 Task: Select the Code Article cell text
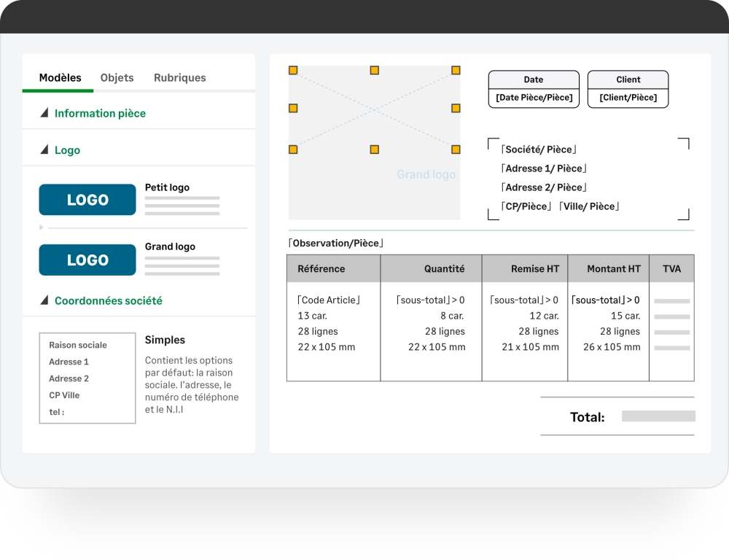(329, 300)
